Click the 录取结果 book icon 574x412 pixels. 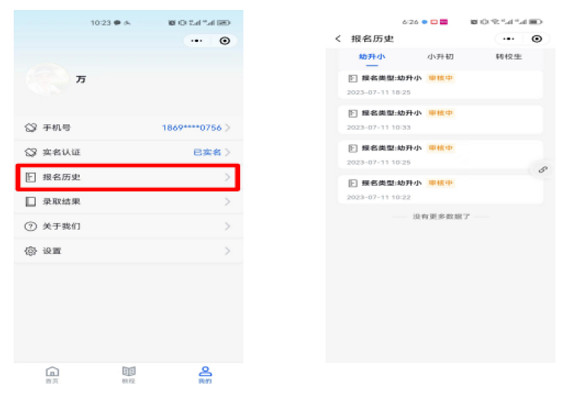tap(30, 202)
